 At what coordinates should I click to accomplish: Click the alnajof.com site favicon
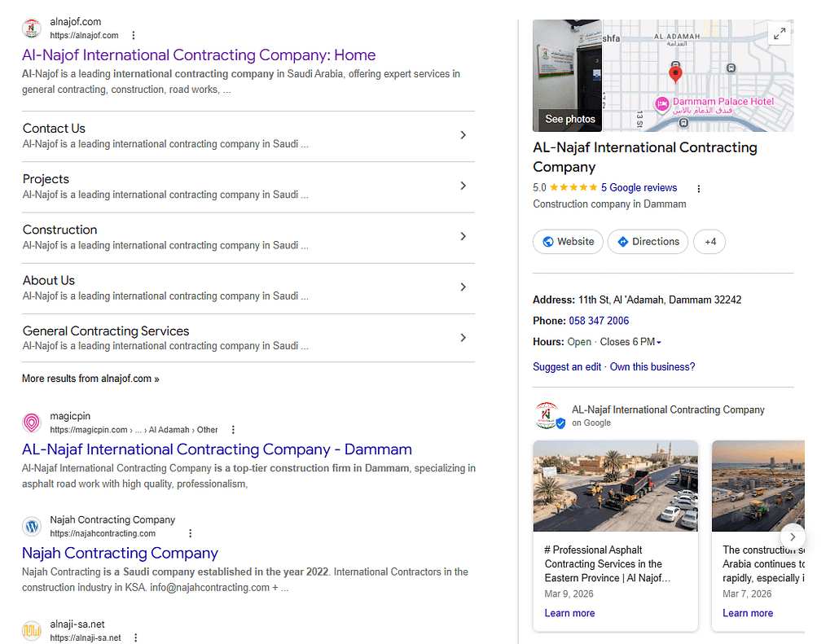[x=32, y=28]
